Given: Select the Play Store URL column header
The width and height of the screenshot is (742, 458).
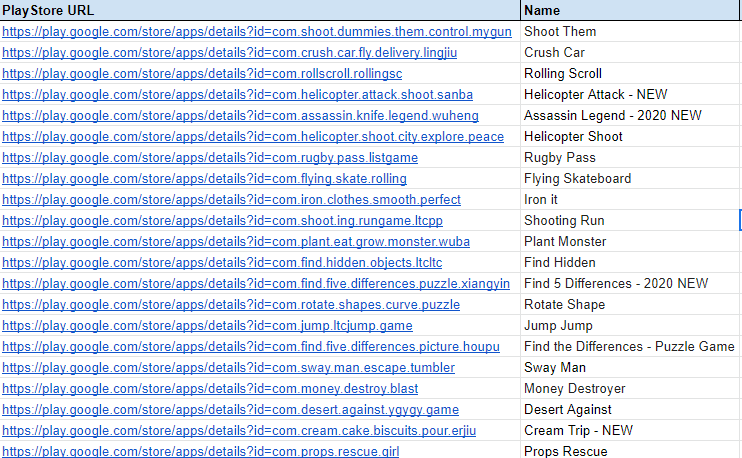Looking at the screenshot, I should tap(260, 10).
